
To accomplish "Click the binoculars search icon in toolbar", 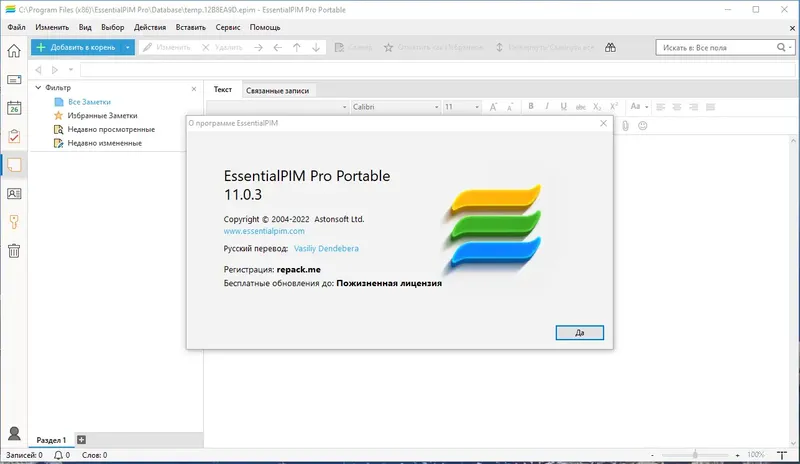I will click(610, 47).
